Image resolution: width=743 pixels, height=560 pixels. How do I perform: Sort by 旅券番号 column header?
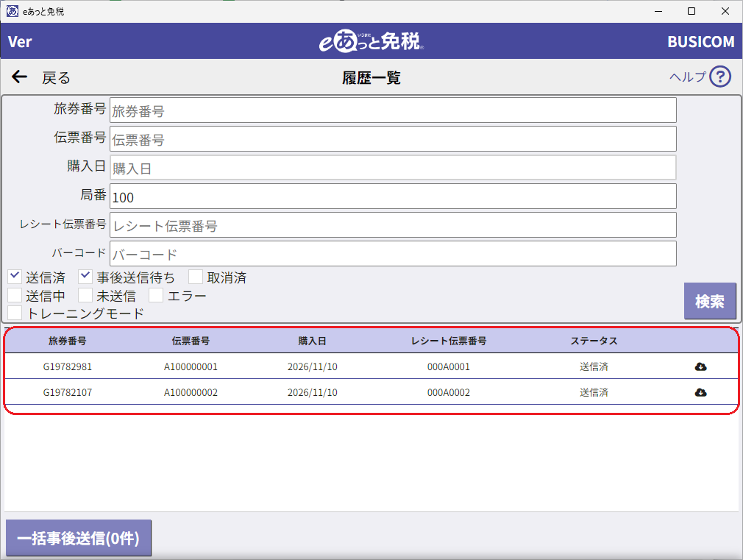[x=67, y=341]
